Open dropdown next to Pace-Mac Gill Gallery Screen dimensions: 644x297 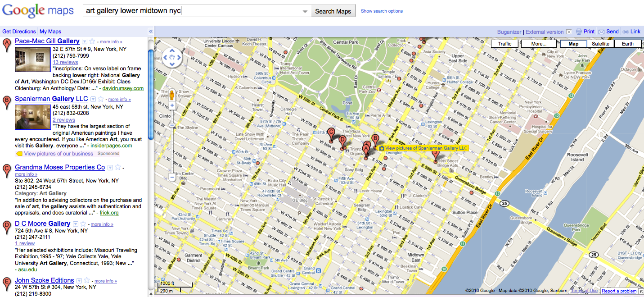tap(84, 41)
